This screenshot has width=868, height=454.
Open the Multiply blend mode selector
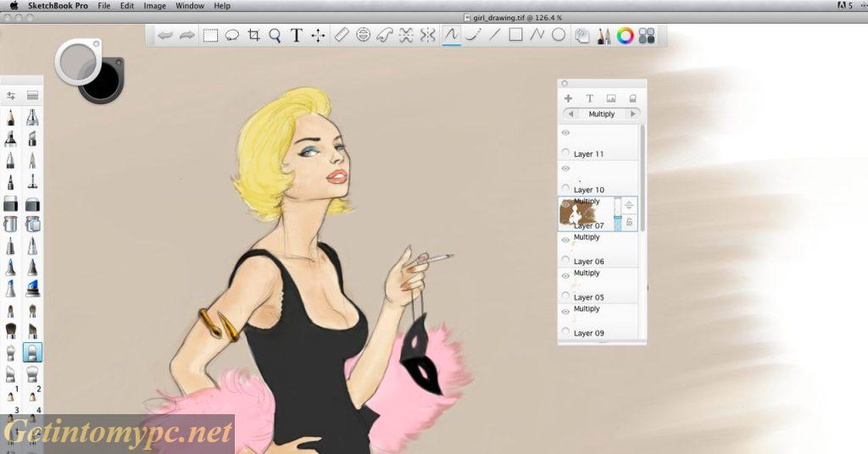tap(602, 113)
